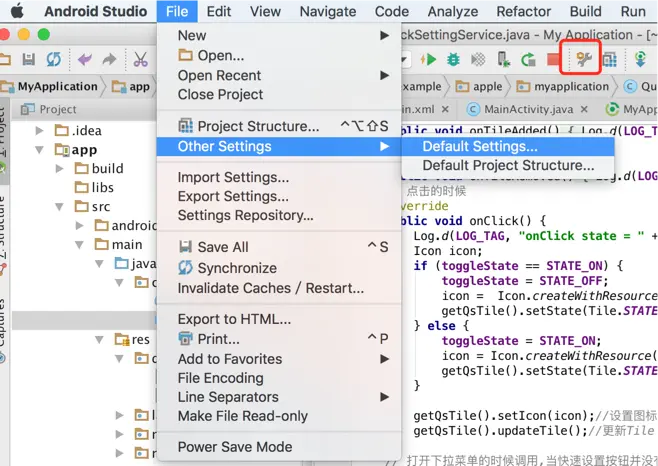Start debugging with the bug icon

tap(453, 60)
